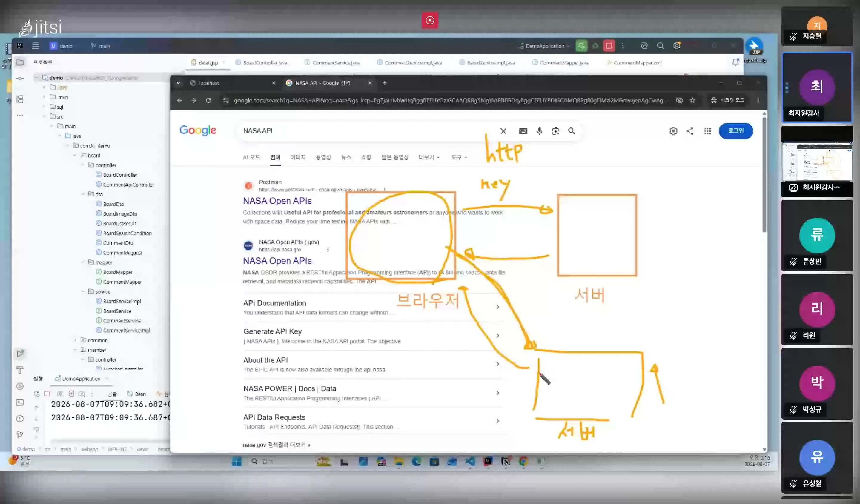Click the Chrome address bar URL
Screen dimensions: 860x504
(x=451, y=100)
